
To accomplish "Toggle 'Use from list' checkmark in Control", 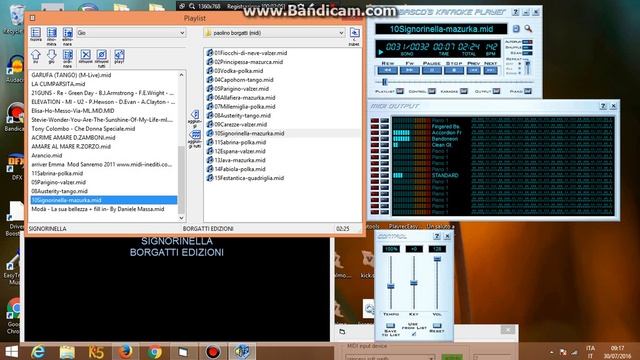I will 414,333.
